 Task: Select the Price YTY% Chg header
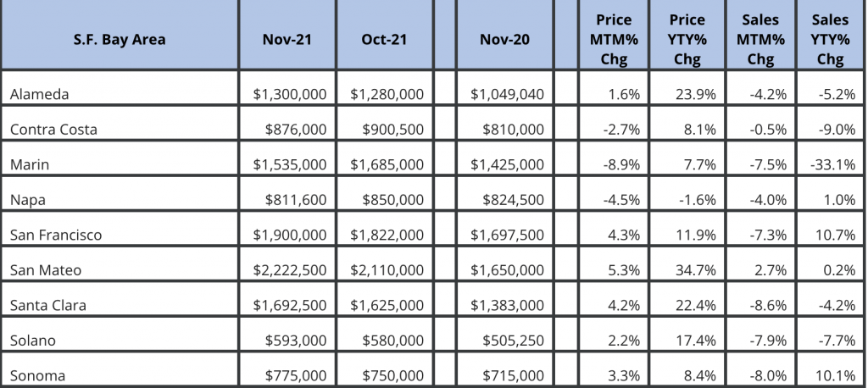point(687,39)
